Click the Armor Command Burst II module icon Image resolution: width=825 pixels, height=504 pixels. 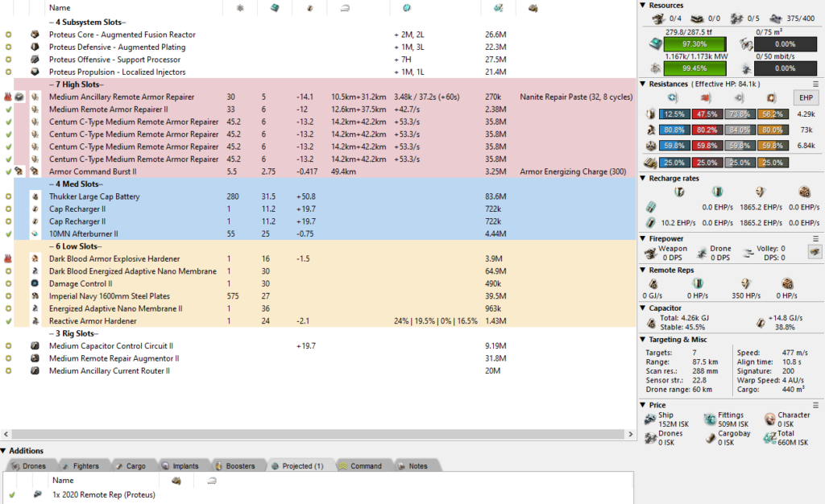(x=35, y=171)
